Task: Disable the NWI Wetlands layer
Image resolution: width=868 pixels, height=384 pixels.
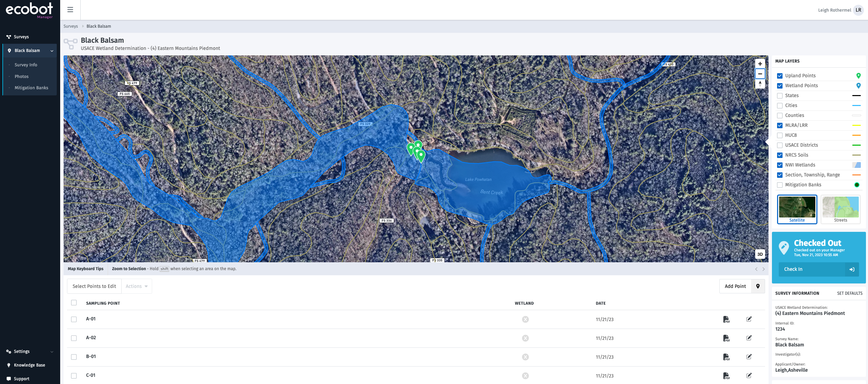Action: [x=780, y=165]
